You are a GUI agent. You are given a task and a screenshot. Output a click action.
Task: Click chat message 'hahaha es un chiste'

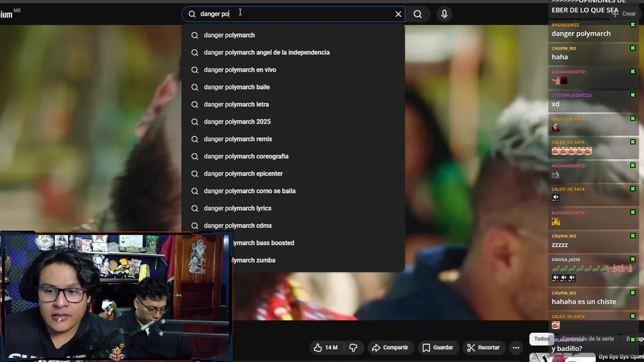click(584, 302)
